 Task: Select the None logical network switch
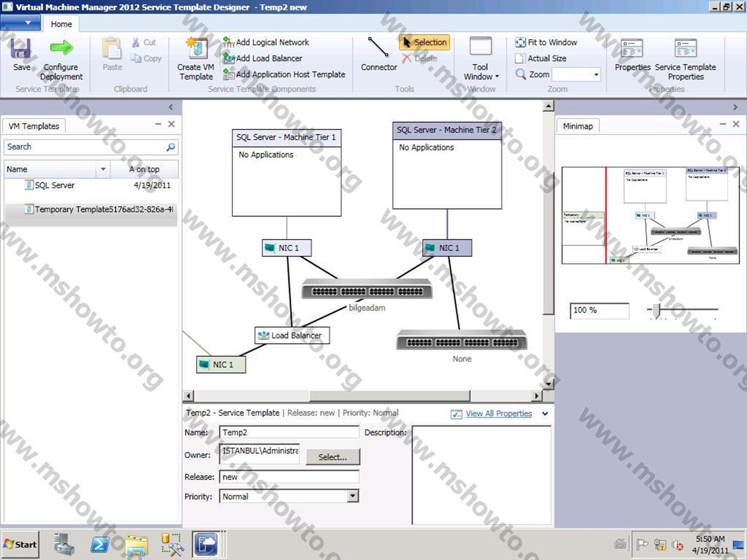point(462,340)
